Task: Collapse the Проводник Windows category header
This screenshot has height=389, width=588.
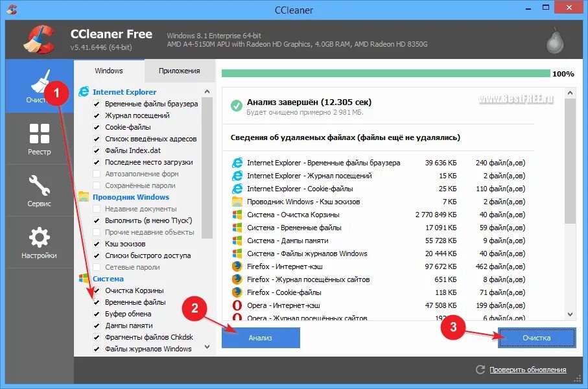Action: (x=131, y=197)
